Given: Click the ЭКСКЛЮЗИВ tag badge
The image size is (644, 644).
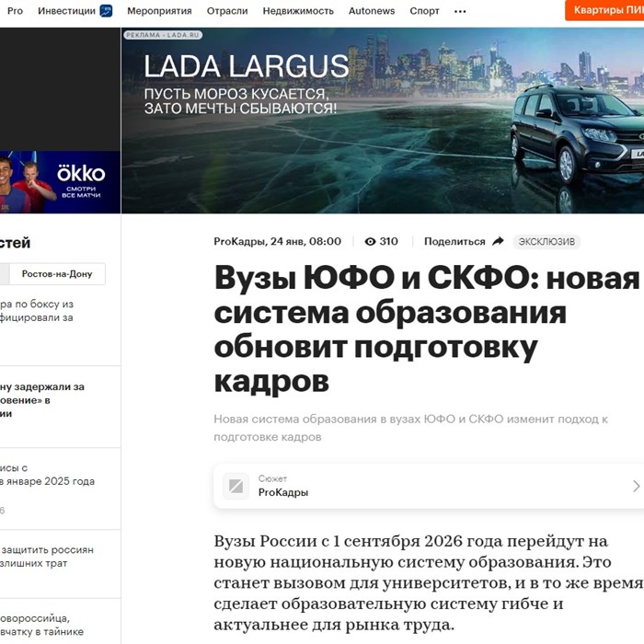Looking at the screenshot, I should 546,241.
